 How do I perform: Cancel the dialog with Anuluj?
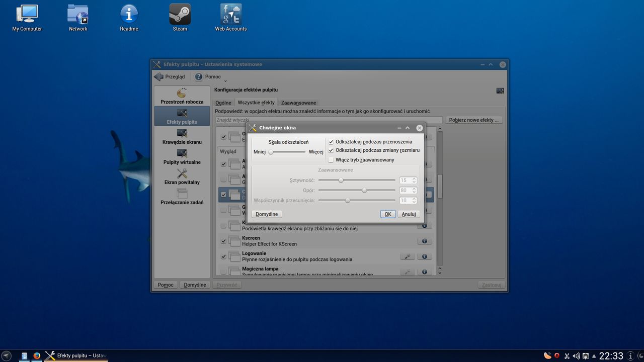pos(409,214)
